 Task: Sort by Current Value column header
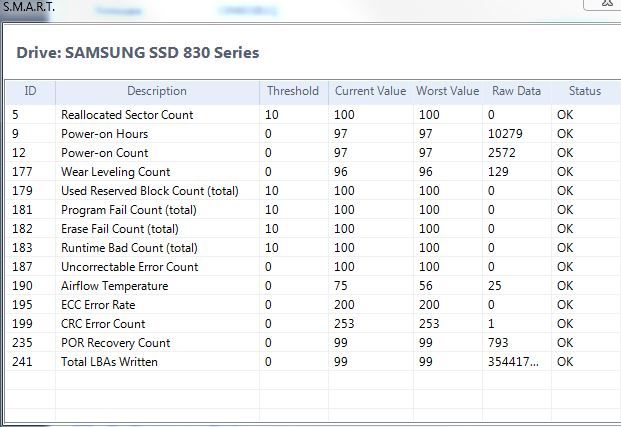click(371, 92)
